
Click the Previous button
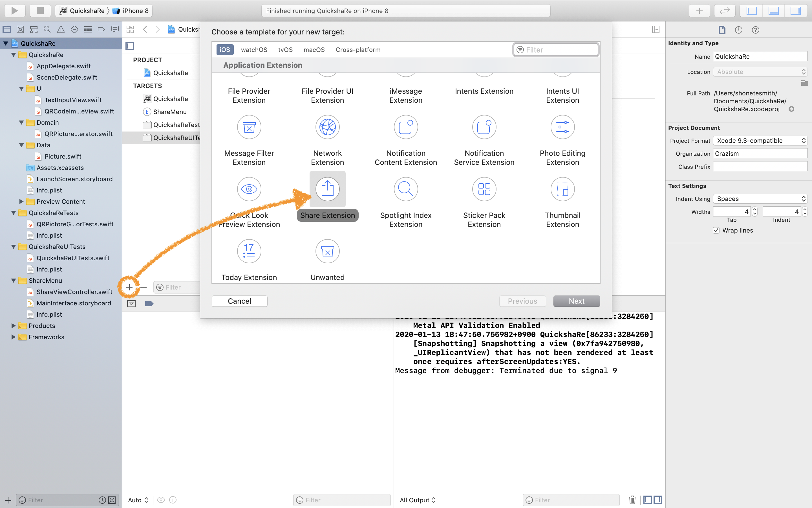pyautogui.click(x=522, y=301)
